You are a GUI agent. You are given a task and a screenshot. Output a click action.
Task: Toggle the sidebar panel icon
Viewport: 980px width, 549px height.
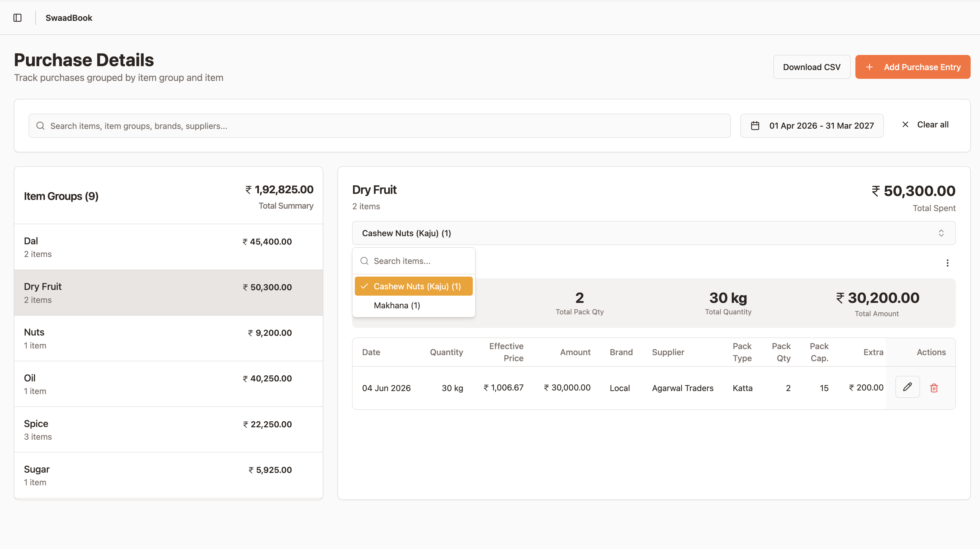[17, 18]
